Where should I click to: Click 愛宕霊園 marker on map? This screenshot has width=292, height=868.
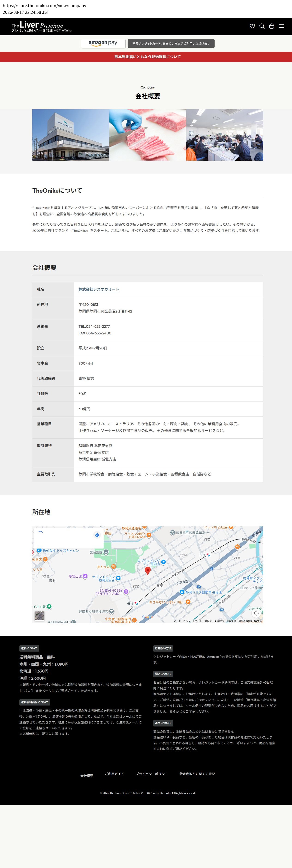coord(106,552)
